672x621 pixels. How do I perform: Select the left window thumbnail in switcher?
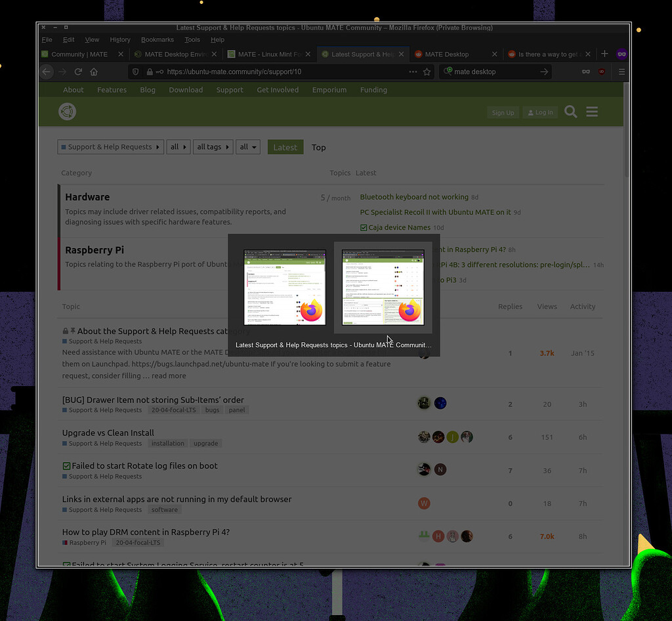pos(285,287)
